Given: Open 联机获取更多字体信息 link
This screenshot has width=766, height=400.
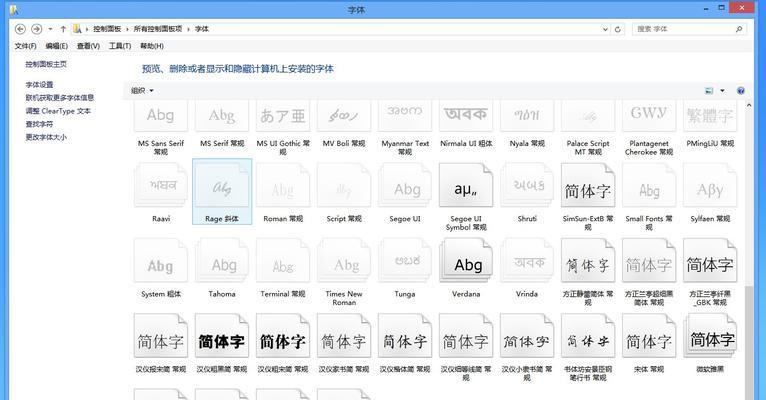Looking at the screenshot, I should (60, 98).
